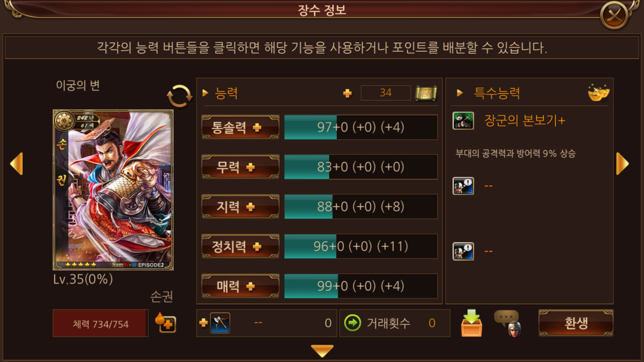Select the second empty special ability slot
Viewport: 644px width, 362px height.
pyautogui.click(x=463, y=251)
